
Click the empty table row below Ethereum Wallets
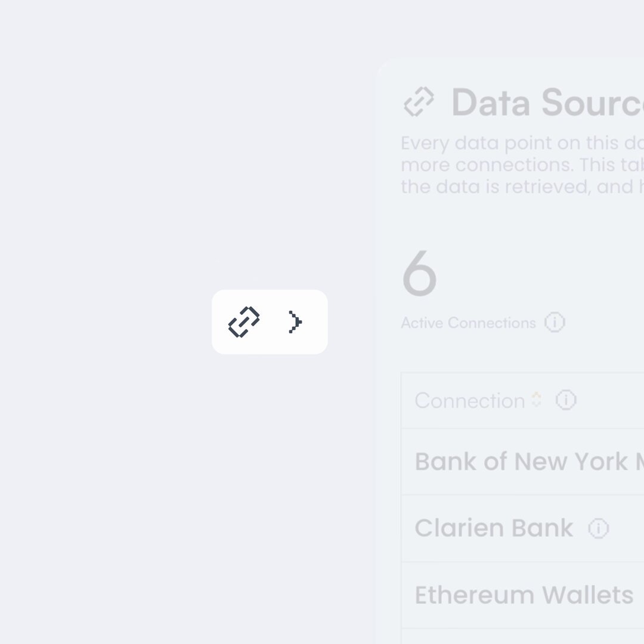pyautogui.click(x=522, y=637)
